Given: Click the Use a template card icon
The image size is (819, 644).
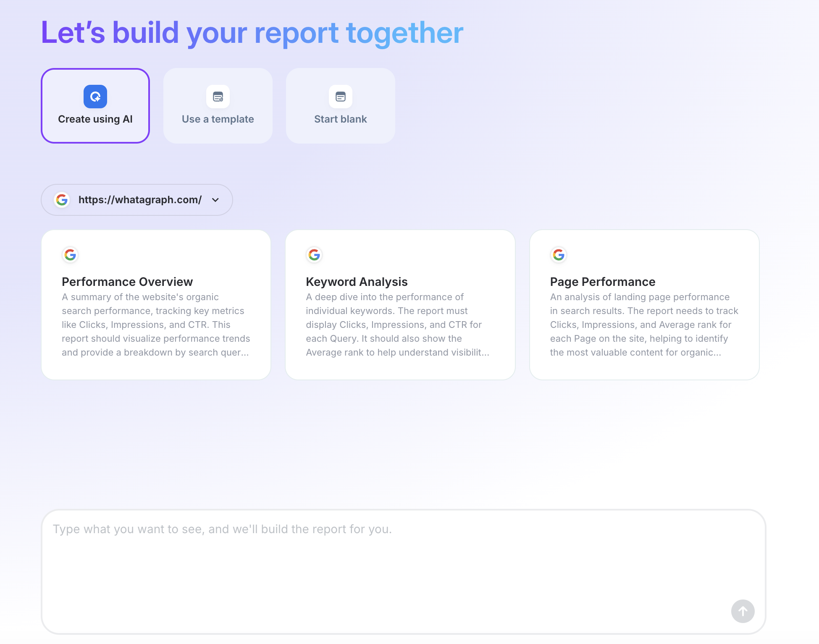Looking at the screenshot, I should (x=218, y=97).
